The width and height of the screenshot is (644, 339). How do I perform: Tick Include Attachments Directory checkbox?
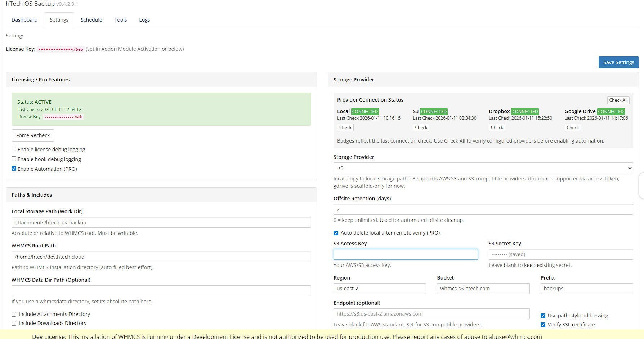(14, 315)
